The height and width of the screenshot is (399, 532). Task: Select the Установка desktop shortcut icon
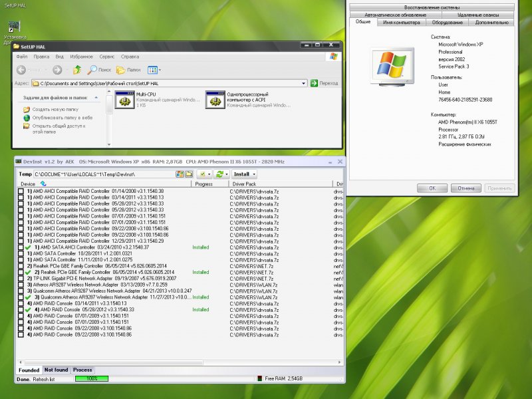pos(14,27)
